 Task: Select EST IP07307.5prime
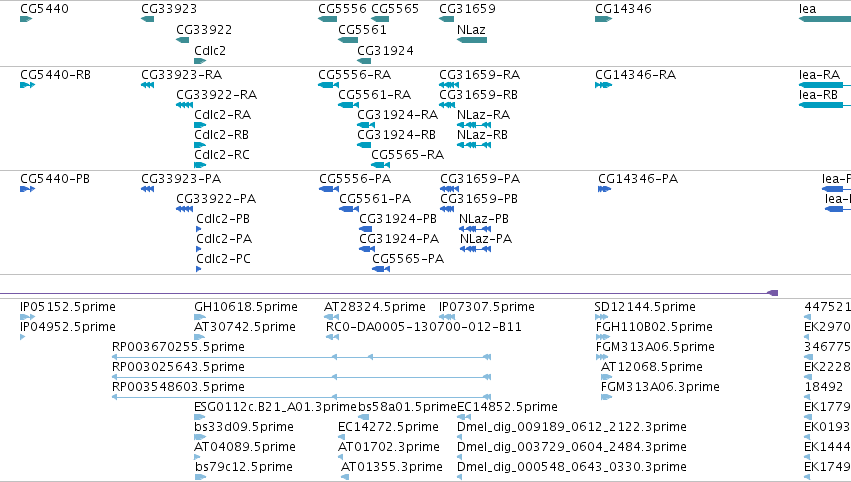tap(487, 307)
